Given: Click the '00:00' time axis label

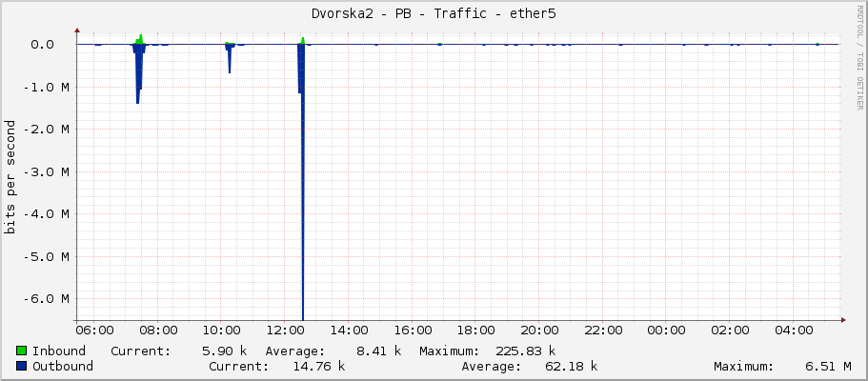Looking at the screenshot, I should (667, 331).
